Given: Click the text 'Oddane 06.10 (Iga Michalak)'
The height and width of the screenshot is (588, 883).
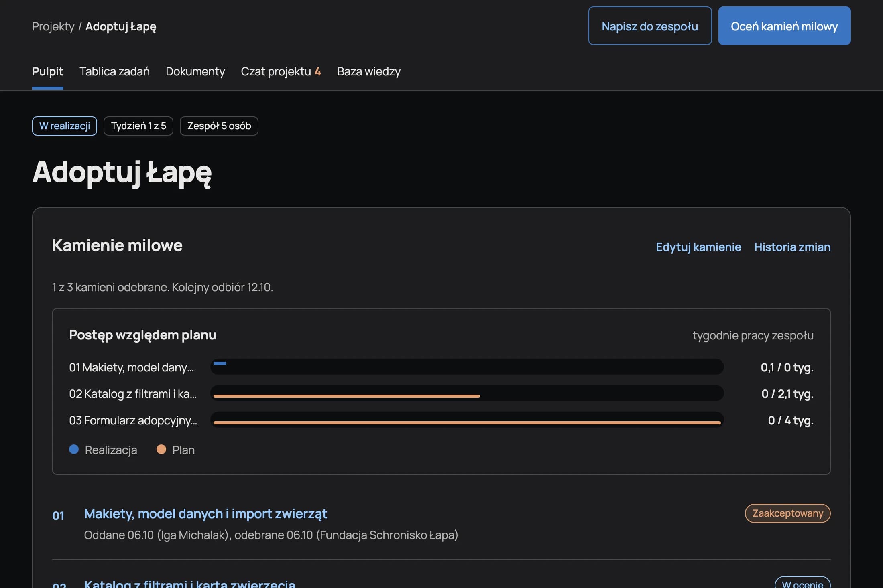Looking at the screenshot, I should click(157, 535).
